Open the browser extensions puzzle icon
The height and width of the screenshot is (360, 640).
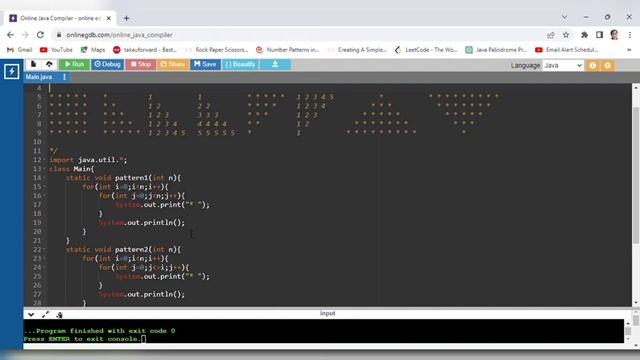point(584,35)
